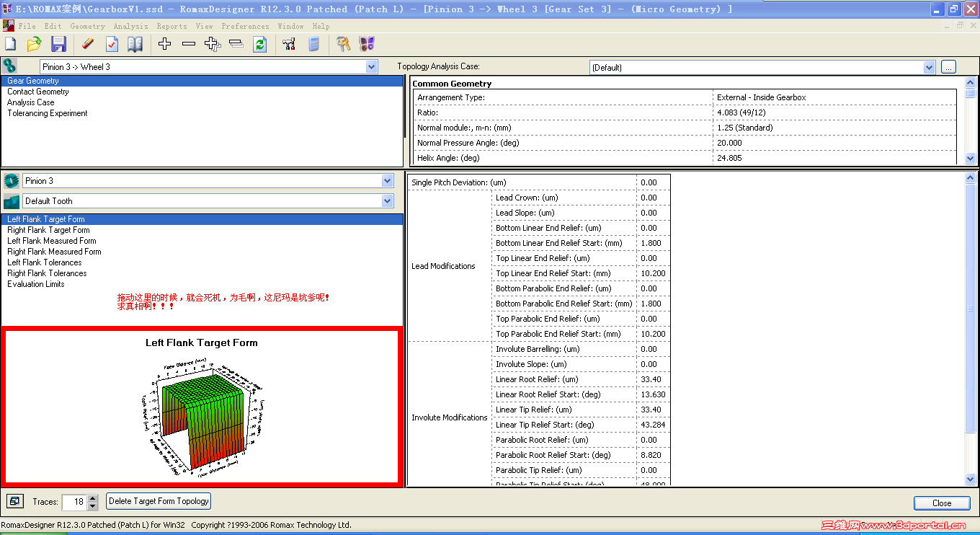
Task: Expand the Default Tooth dropdown
Action: click(388, 201)
